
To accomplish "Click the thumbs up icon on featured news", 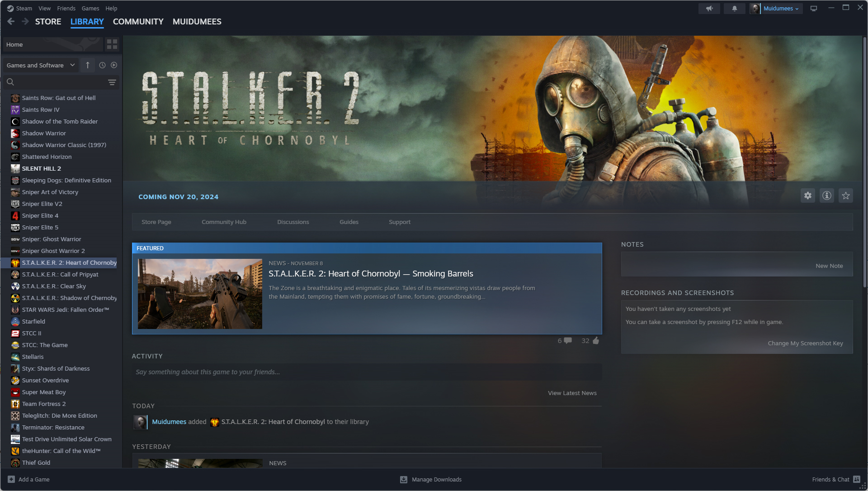I will 596,341.
